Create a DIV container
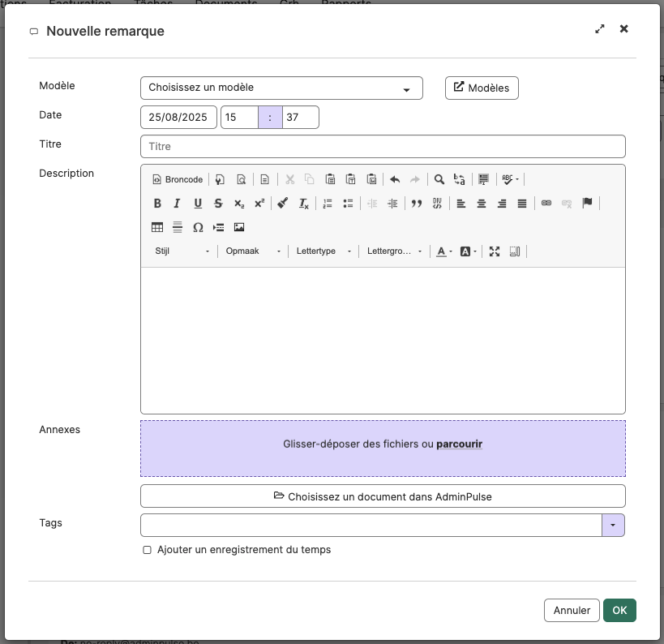This screenshot has width=664, height=644. [x=437, y=204]
